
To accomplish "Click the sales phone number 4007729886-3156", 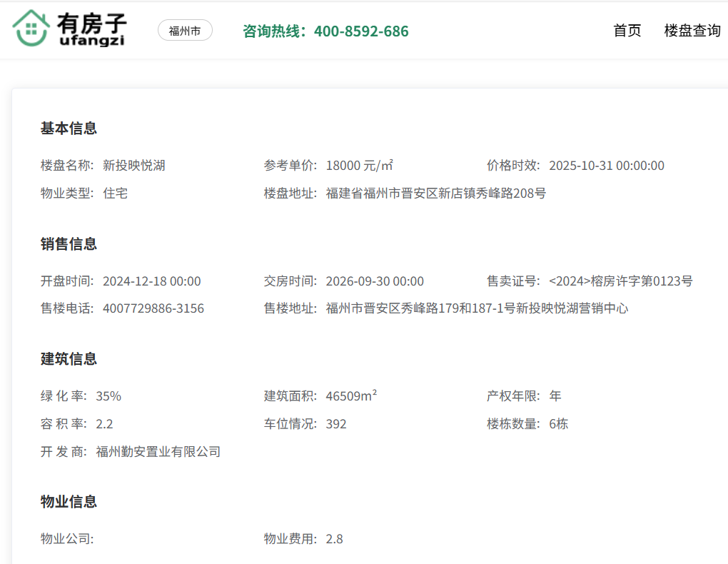I will [x=153, y=308].
